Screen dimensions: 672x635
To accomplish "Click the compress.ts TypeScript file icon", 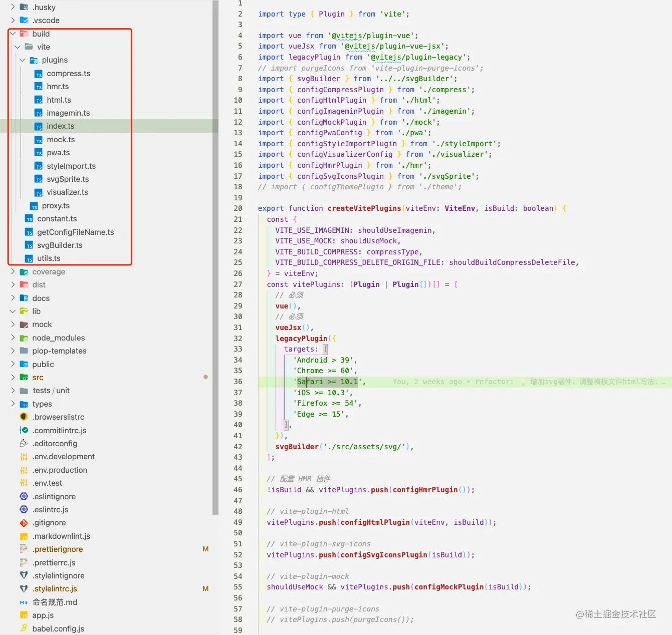I will [39, 74].
